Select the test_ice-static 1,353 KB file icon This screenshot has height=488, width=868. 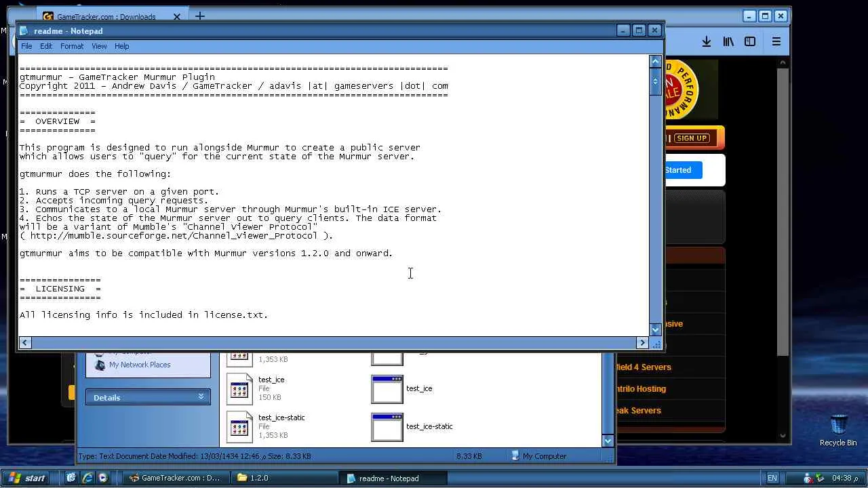tap(239, 426)
